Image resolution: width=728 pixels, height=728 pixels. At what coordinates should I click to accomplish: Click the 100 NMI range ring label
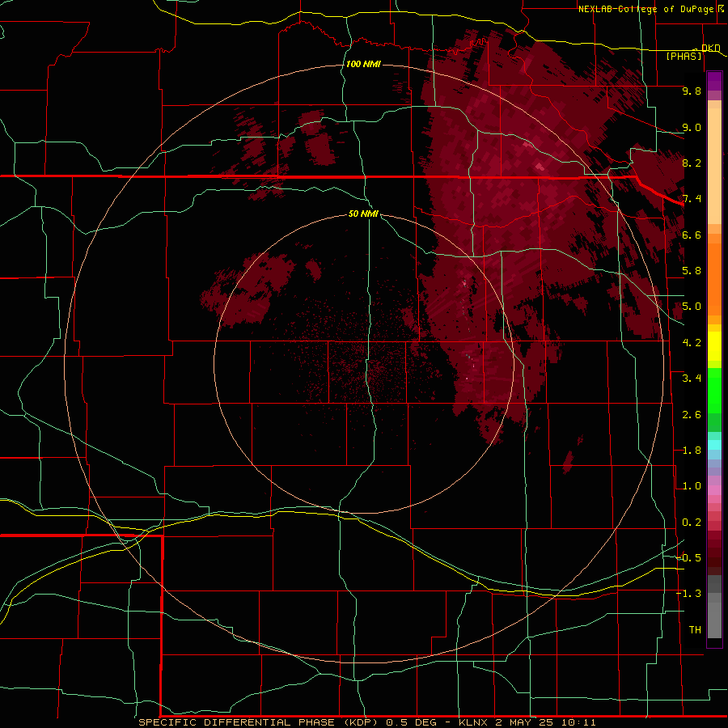coord(363,64)
